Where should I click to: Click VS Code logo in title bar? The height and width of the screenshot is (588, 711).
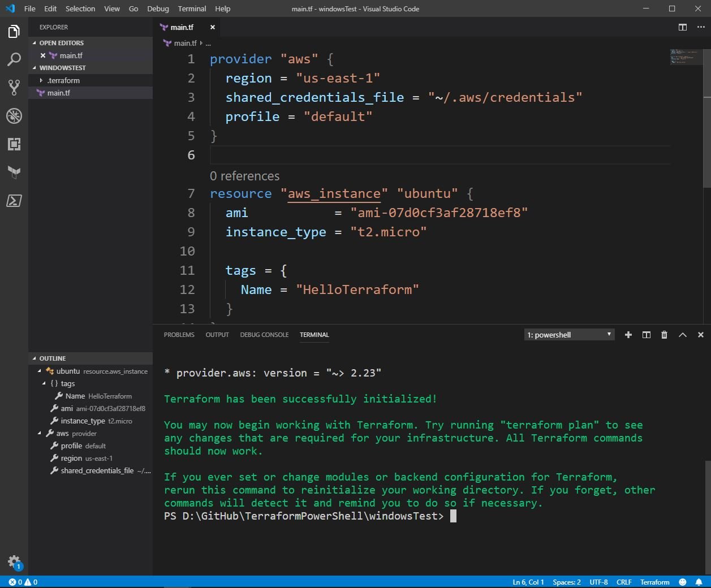click(x=10, y=8)
